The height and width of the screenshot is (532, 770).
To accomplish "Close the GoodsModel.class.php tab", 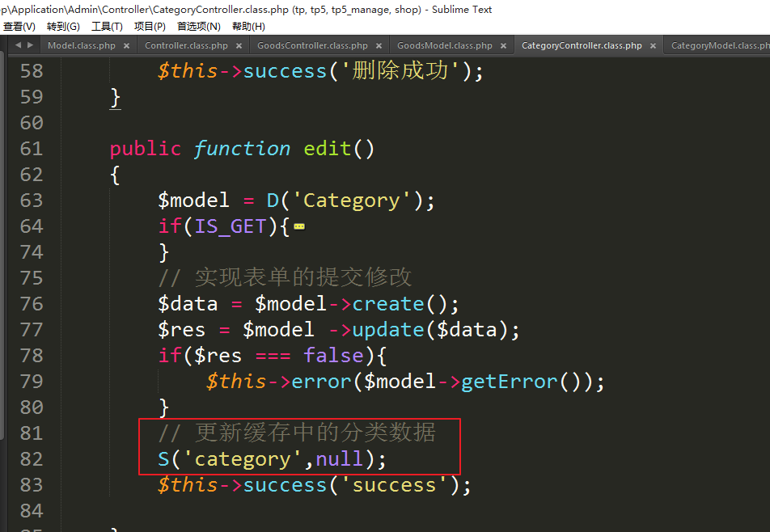I will [503, 46].
